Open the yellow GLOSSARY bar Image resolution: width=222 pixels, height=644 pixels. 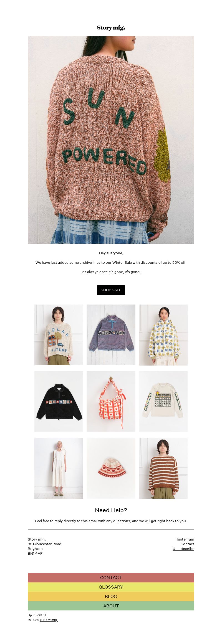click(111, 587)
